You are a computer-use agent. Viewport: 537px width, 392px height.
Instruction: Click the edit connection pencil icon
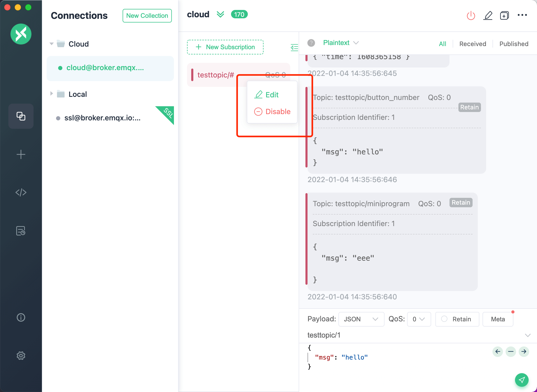tap(488, 15)
